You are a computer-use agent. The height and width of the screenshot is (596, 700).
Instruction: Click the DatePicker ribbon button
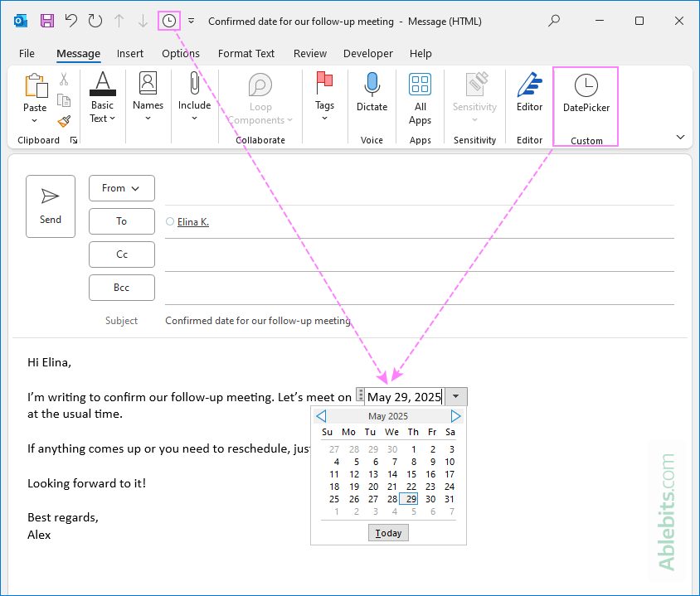click(586, 93)
